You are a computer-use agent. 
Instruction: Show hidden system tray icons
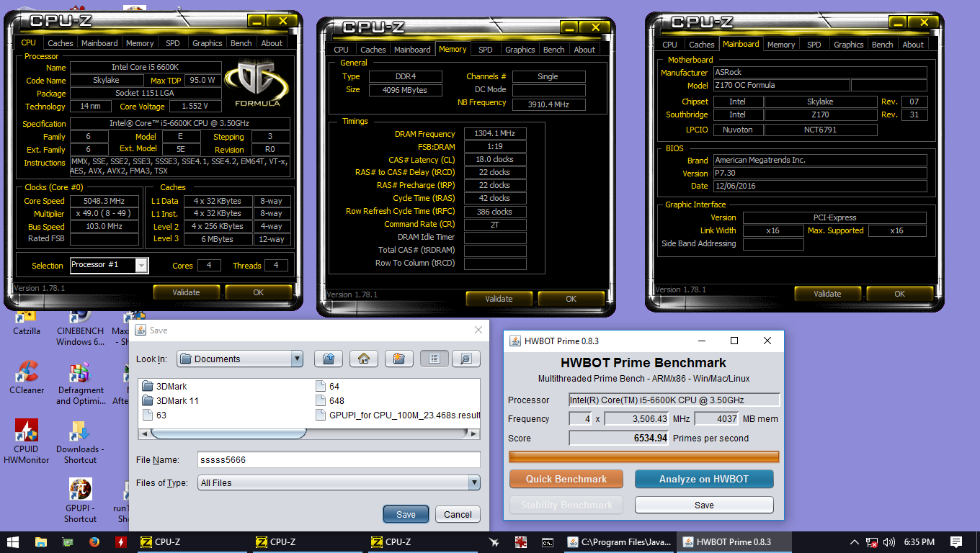(x=855, y=542)
